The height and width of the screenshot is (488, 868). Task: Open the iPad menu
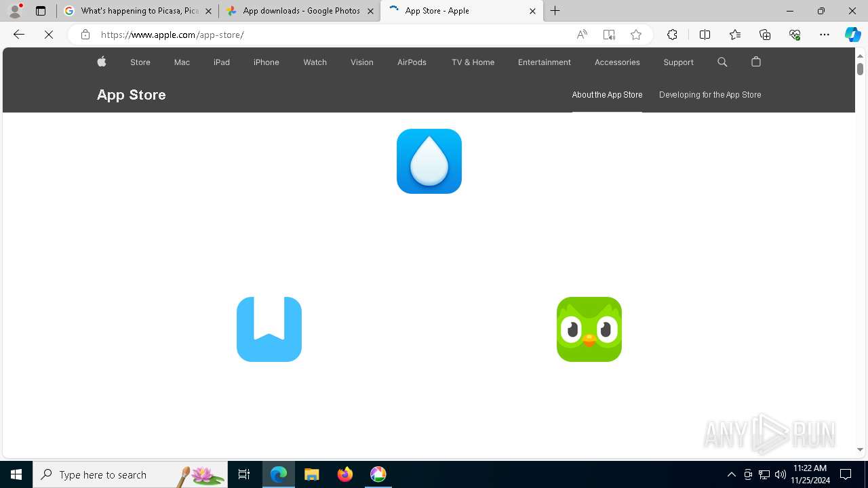pos(222,62)
